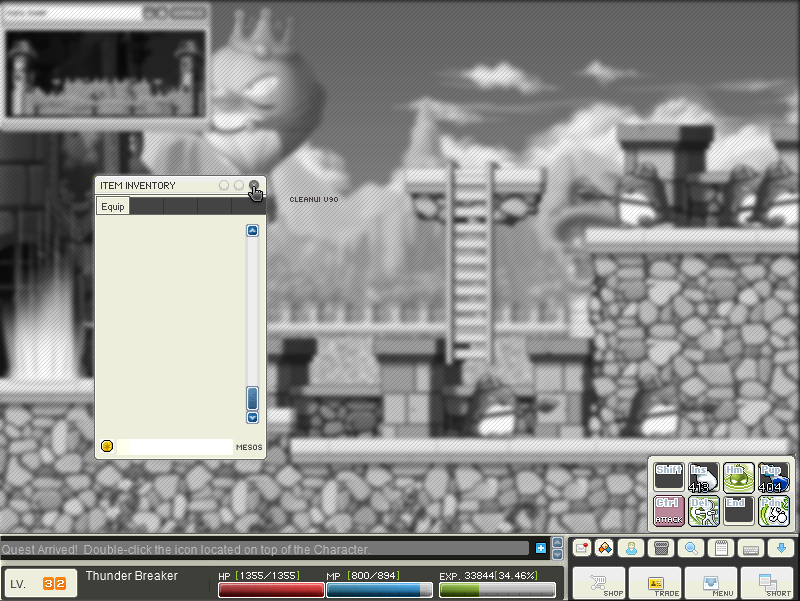Select the empty End quickslot
Screen dimensions: 800x601
[x=738, y=511]
